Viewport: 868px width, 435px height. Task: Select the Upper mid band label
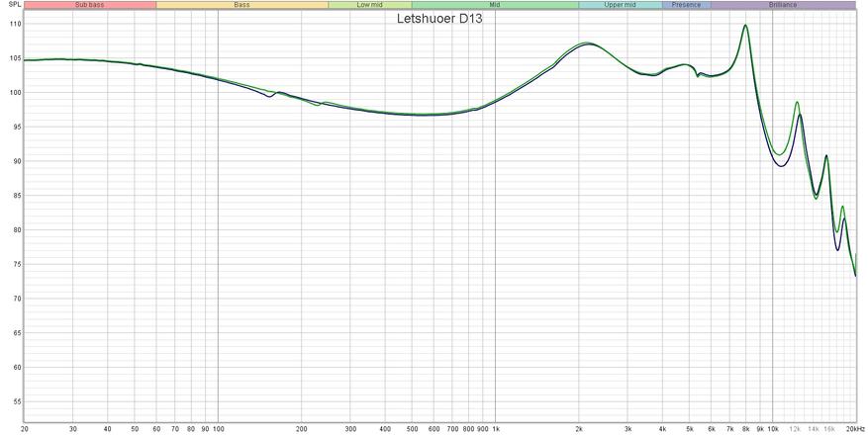(x=620, y=5)
